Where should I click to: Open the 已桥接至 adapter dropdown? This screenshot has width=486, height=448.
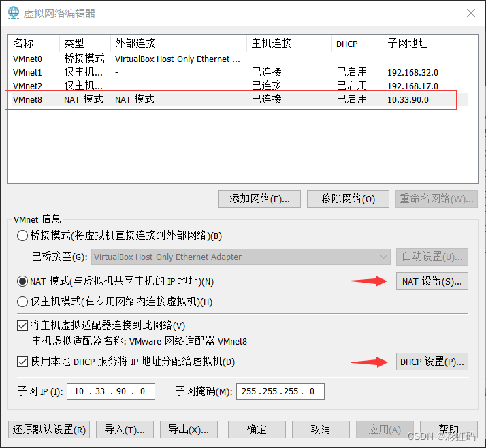point(240,257)
